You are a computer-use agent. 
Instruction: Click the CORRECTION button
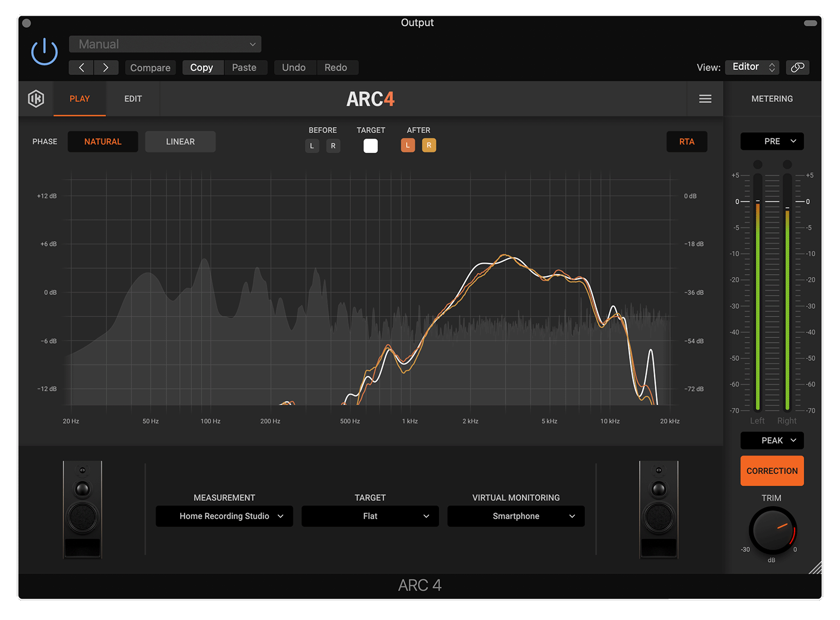[772, 471]
